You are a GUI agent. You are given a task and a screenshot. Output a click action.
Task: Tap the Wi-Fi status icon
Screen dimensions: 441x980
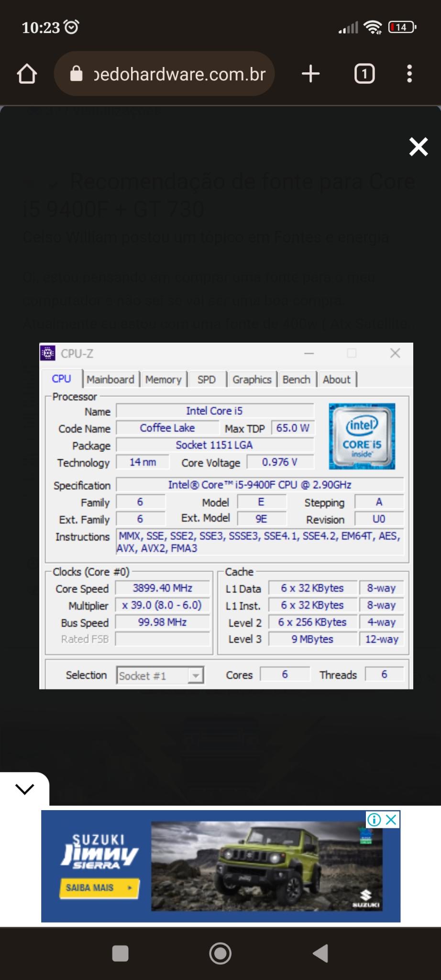point(373,27)
